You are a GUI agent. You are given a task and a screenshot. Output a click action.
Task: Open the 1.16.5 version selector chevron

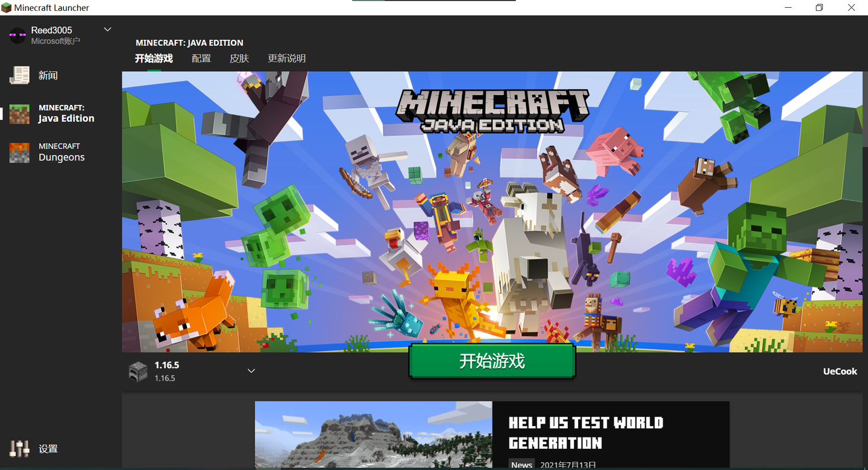pos(251,370)
